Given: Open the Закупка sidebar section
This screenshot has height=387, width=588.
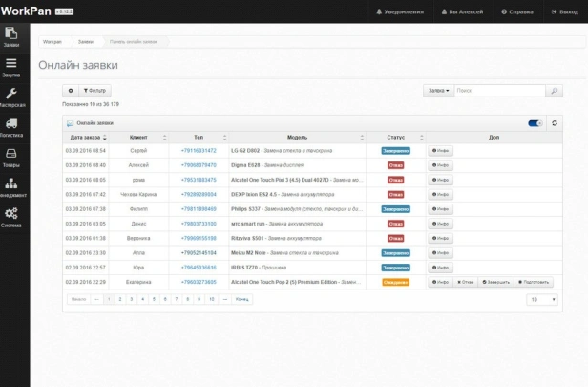Looking at the screenshot, I should (x=10, y=67).
